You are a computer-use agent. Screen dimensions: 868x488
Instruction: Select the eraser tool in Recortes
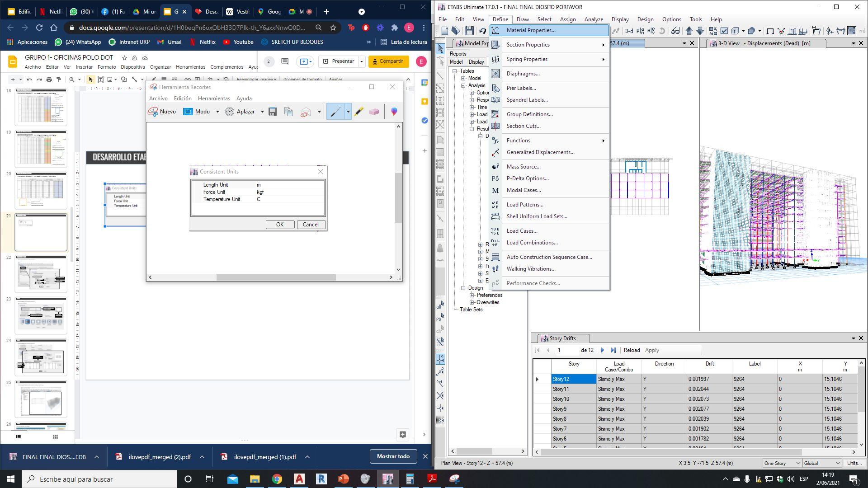click(x=374, y=112)
